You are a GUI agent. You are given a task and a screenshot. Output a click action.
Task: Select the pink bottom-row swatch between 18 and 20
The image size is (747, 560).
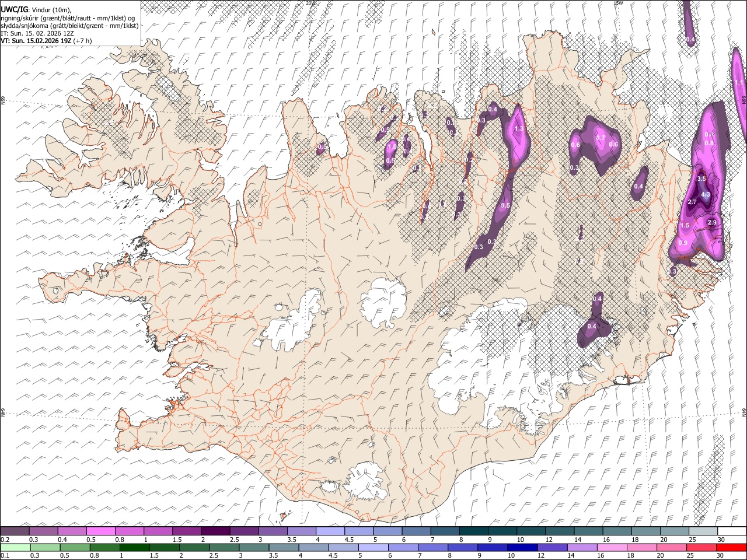coord(641,547)
